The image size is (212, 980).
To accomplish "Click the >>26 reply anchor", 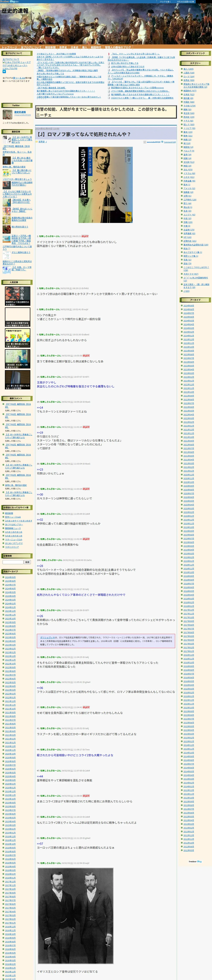I will [40, 616].
